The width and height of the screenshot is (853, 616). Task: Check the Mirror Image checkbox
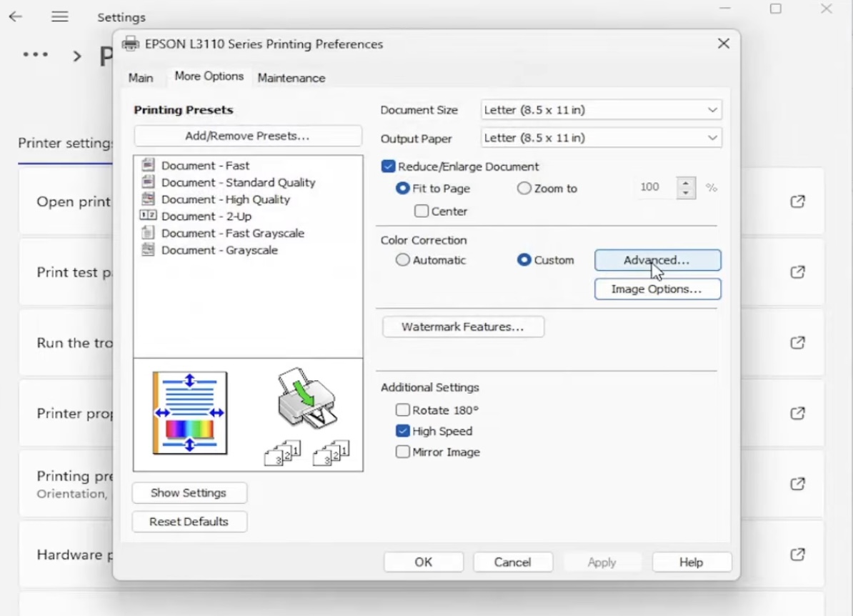click(x=402, y=452)
